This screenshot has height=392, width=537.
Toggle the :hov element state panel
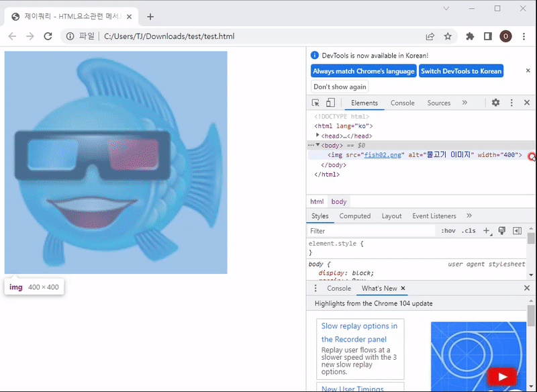coord(448,231)
